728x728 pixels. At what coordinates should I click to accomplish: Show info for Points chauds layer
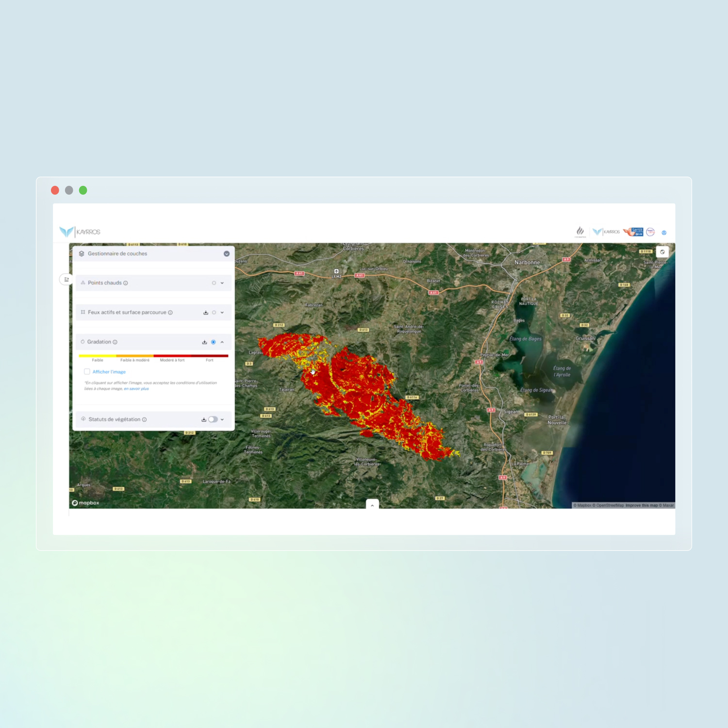tap(126, 283)
